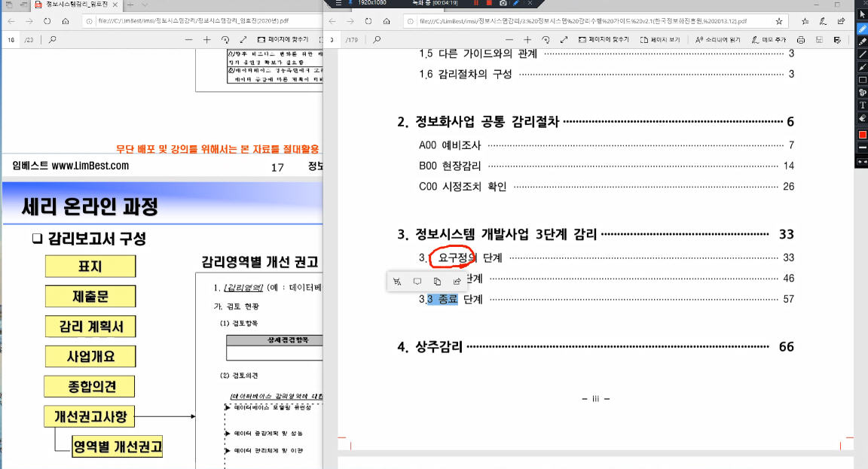868x469 pixels.
Task: Refresh the left browser window
Action: pos(47,21)
